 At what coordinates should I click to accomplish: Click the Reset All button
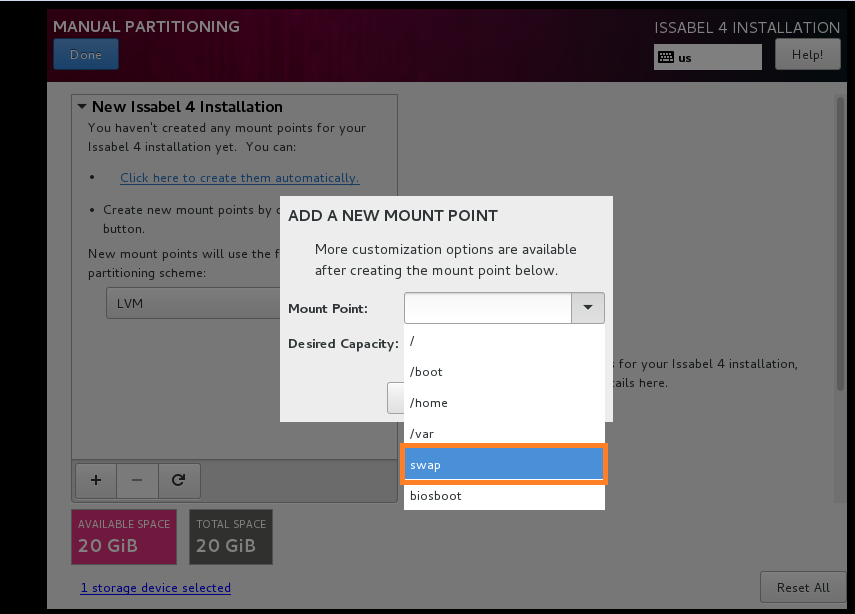tap(802, 587)
